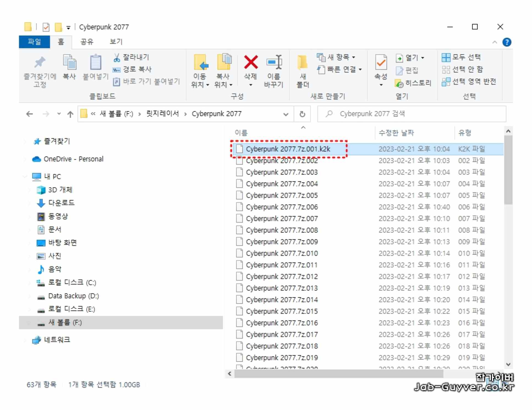This screenshot has width=532, height=410.
Task: Expand the address bar history dropdown
Action: (286, 114)
